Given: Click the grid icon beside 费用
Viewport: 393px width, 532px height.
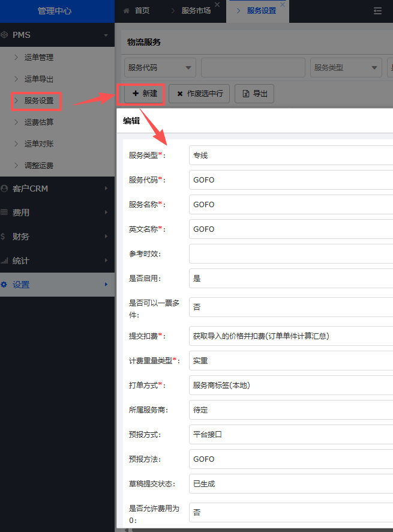Looking at the screenshot, I should click(5, 213).
